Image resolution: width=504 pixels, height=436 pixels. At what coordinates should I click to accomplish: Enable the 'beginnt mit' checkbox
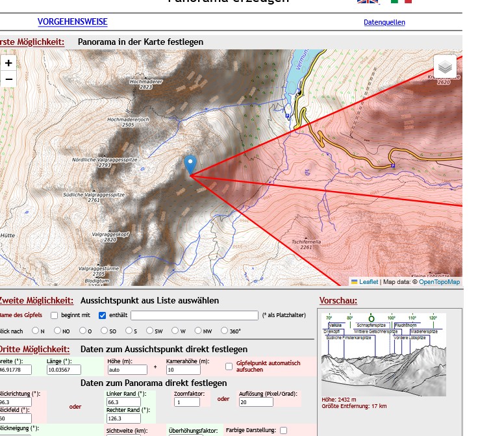point(55,316)
